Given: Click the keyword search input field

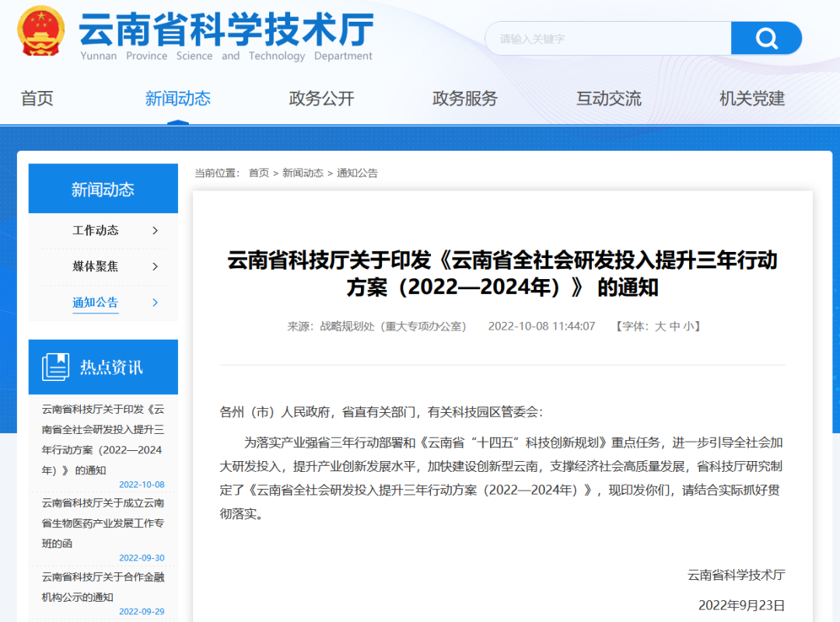Looking at the screenshot, I should point(607,38).
